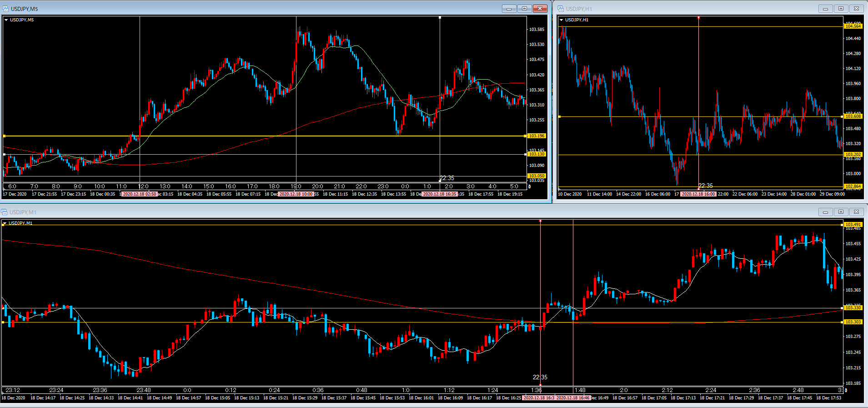Expand the triangle beside the USDJPY,M1 chart label

(5, 223)
